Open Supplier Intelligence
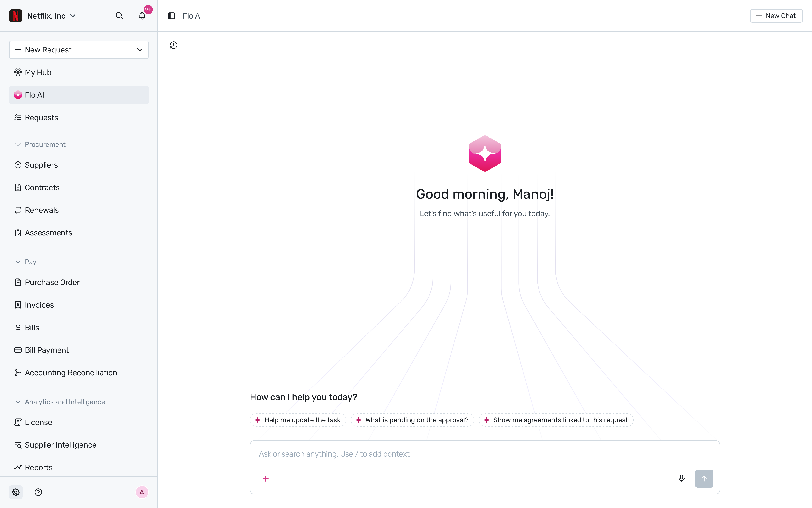Screen dimensions: 812x508 pyautogui.click(x=79, y=445)
